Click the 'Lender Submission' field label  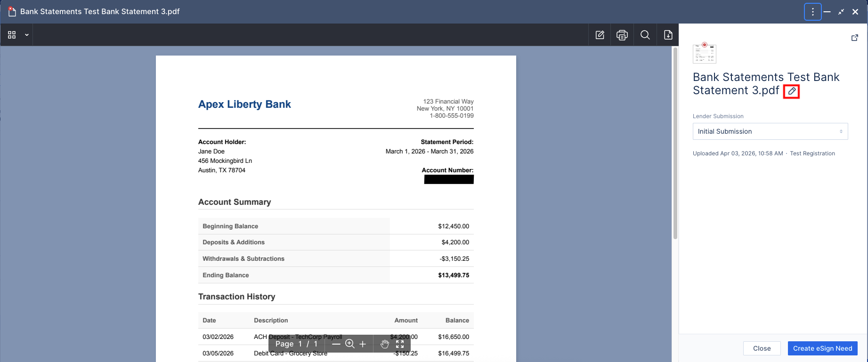point(718,116)
